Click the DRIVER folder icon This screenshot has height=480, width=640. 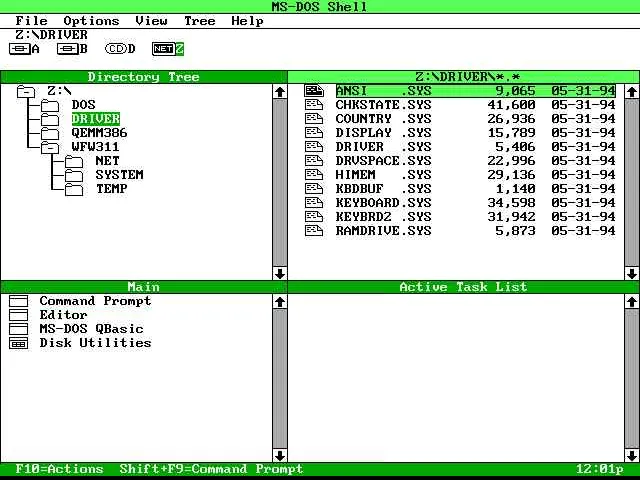coord(50,120)
